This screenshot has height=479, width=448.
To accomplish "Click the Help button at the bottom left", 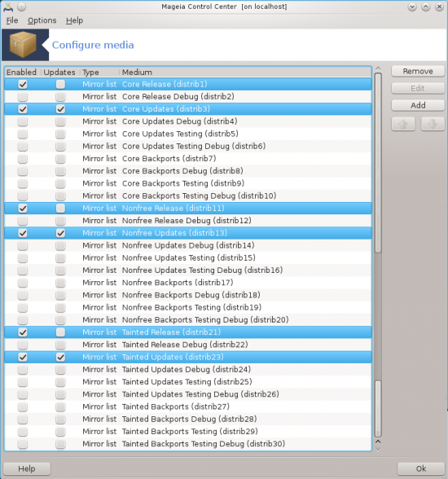I will (x=27, y=468).
